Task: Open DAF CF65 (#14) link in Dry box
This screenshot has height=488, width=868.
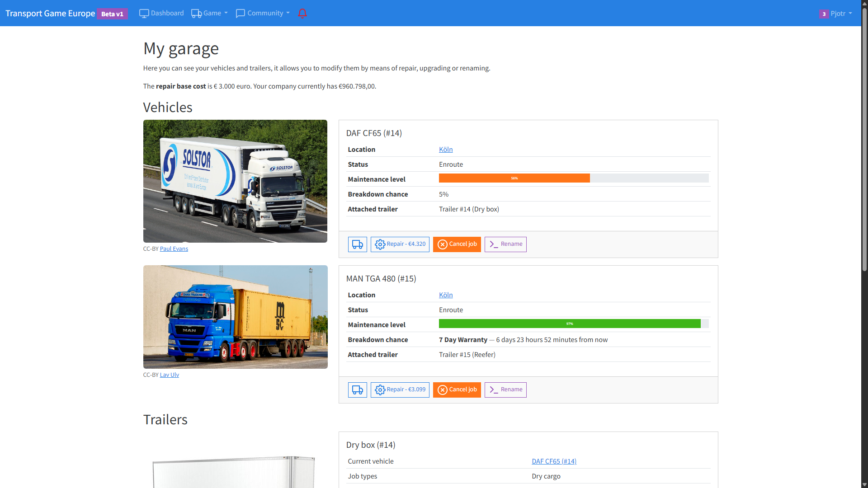Action: coord(554,461)
